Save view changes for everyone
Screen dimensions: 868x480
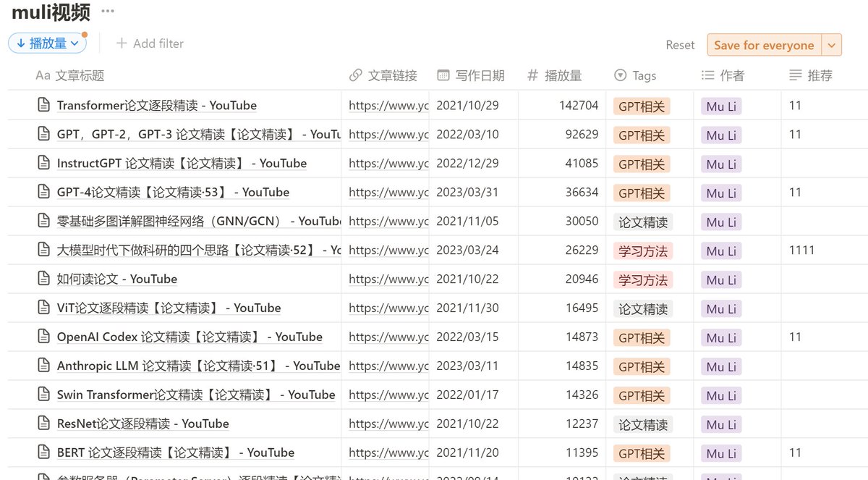764,44
